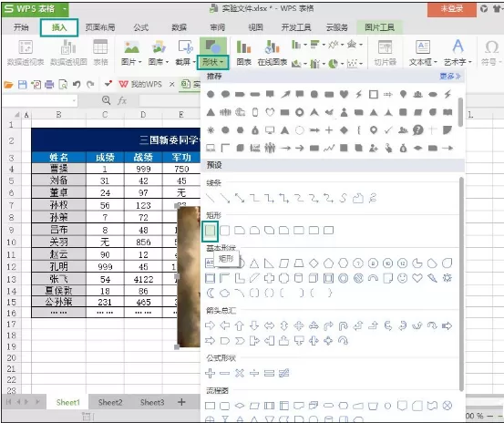
Task: Switch to the 开始 tab
Action: click(21, 27)
